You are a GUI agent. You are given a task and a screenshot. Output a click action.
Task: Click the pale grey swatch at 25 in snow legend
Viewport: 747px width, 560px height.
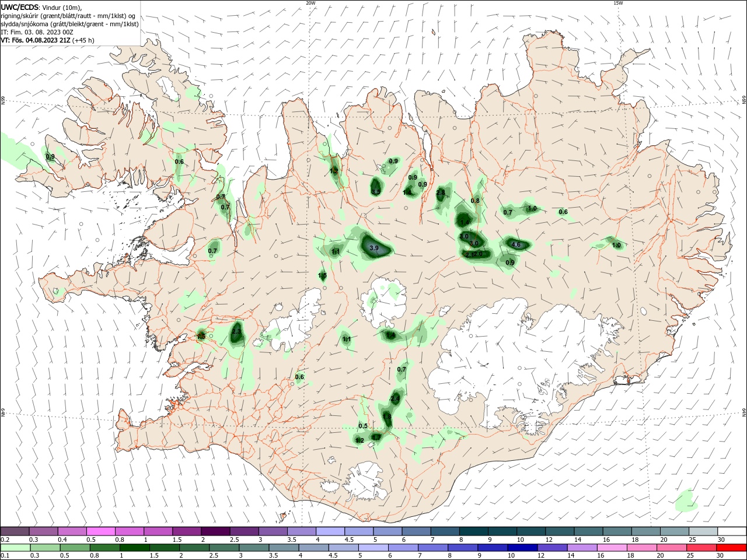[703, 531]
